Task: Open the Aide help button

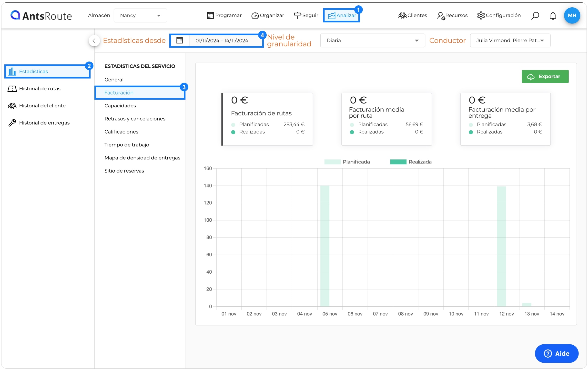Action: (556, 353)
